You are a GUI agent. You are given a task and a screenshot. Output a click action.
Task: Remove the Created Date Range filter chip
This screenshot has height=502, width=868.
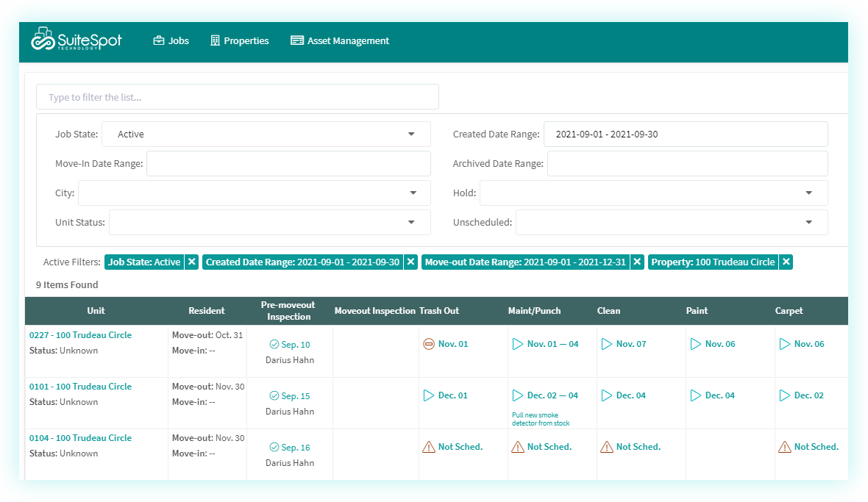coord(411,262)
